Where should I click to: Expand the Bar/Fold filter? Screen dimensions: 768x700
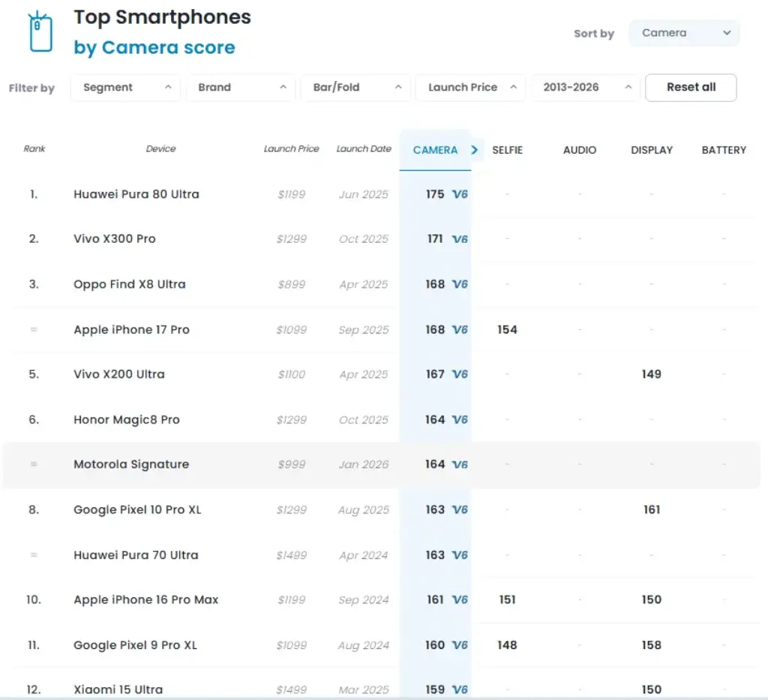356,88
